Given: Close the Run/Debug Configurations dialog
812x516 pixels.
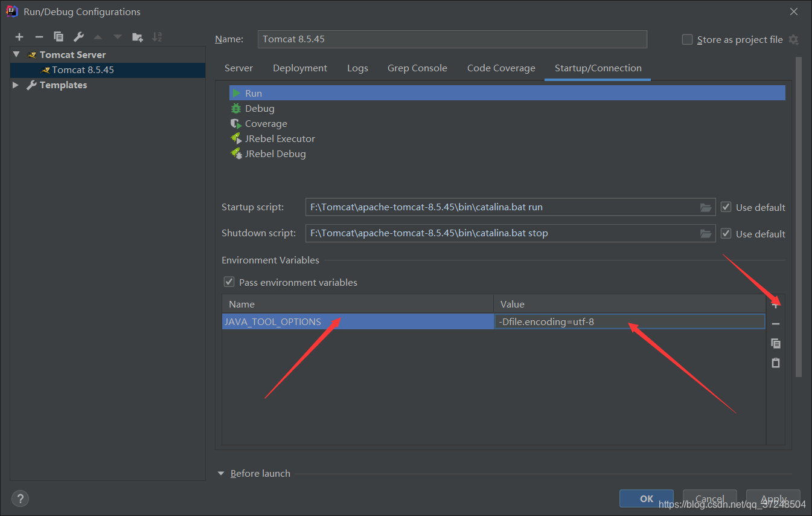Looking at the screenshot, I should (794, 11).
